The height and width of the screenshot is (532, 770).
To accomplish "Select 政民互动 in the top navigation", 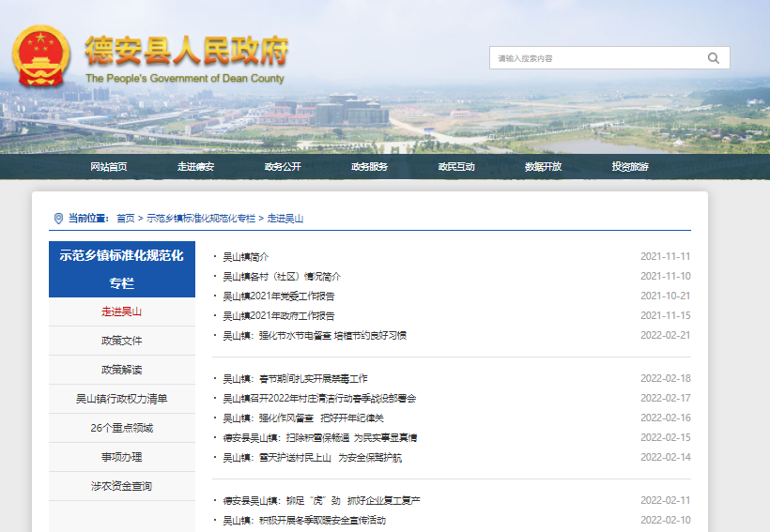I will (x=456, y=167).
